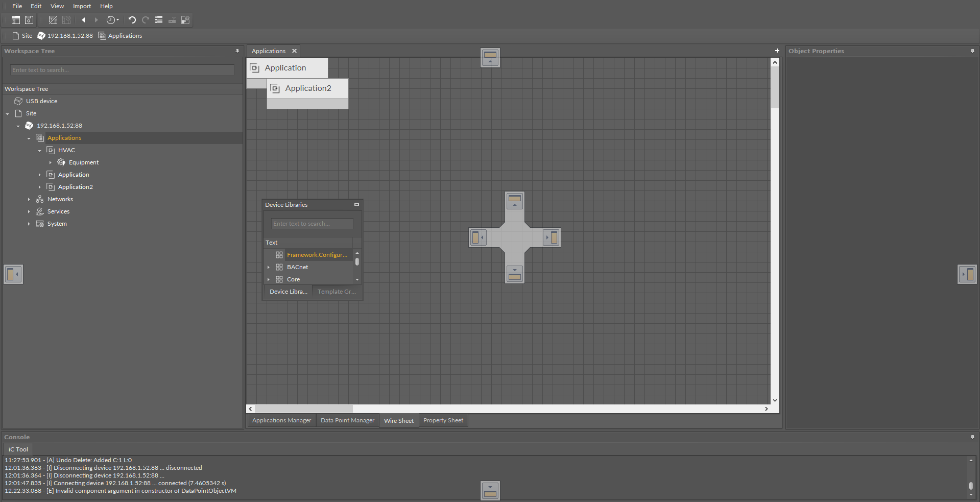Toggle the Console panel pin
The image size is (980, 502).
pos(972,437)
